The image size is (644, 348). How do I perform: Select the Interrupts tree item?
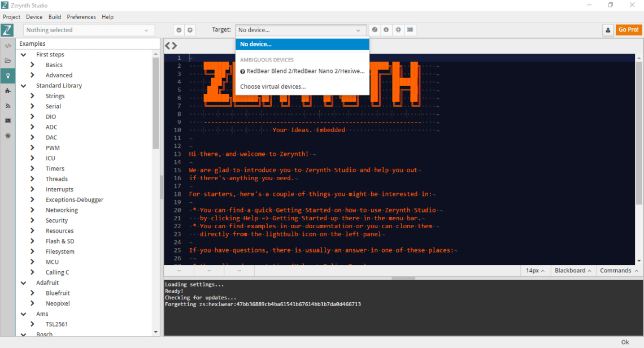59,189
